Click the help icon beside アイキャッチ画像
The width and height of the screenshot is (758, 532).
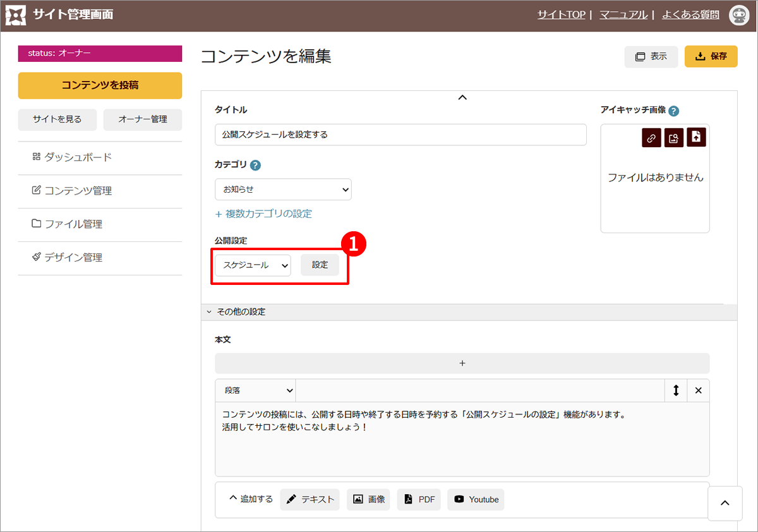tap(673, 111)
